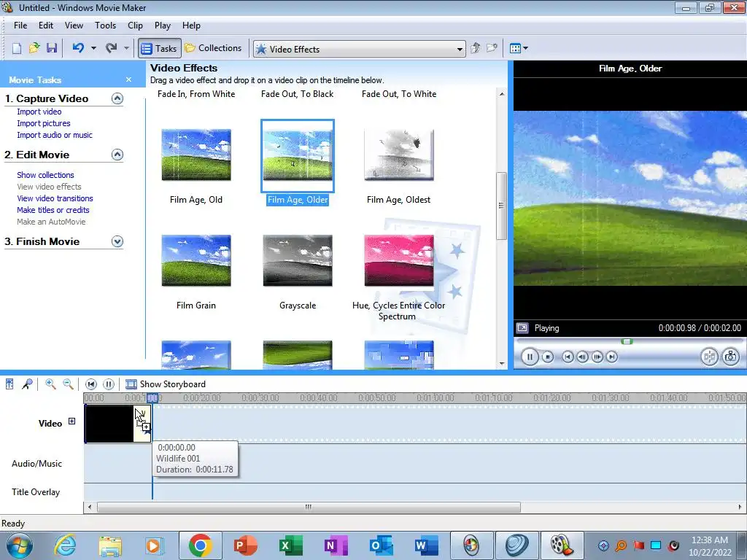Click the Set Audio Levels icon
Screen dimensions: 747x560
pos(9,384)
